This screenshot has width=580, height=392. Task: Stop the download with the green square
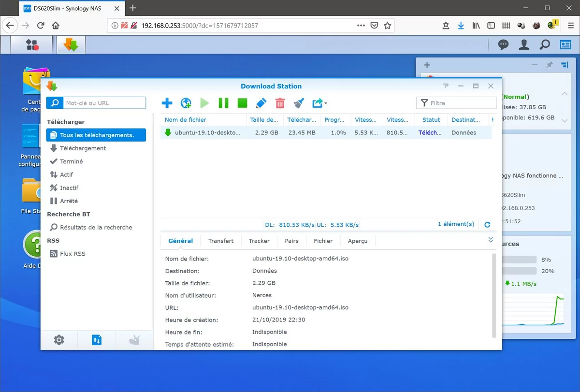[x=242, y=103]
